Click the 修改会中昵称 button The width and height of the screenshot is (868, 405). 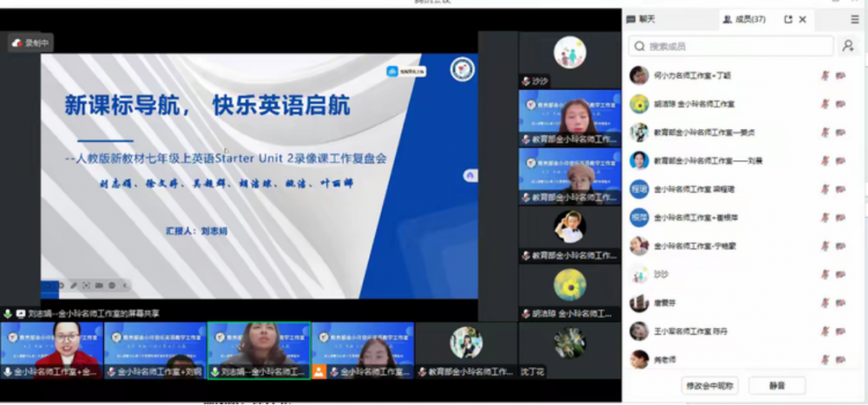(710, 386)
